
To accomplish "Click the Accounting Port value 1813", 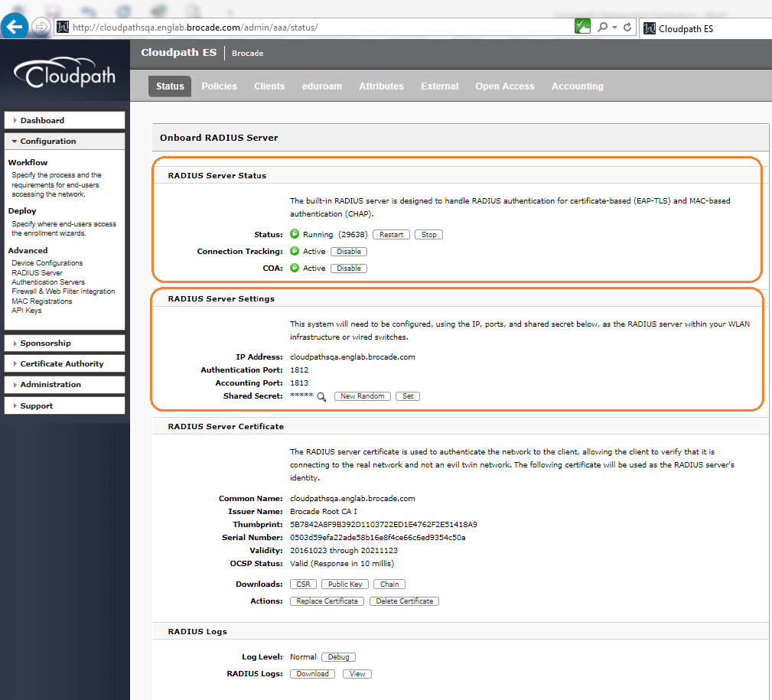I will (299, 383).
